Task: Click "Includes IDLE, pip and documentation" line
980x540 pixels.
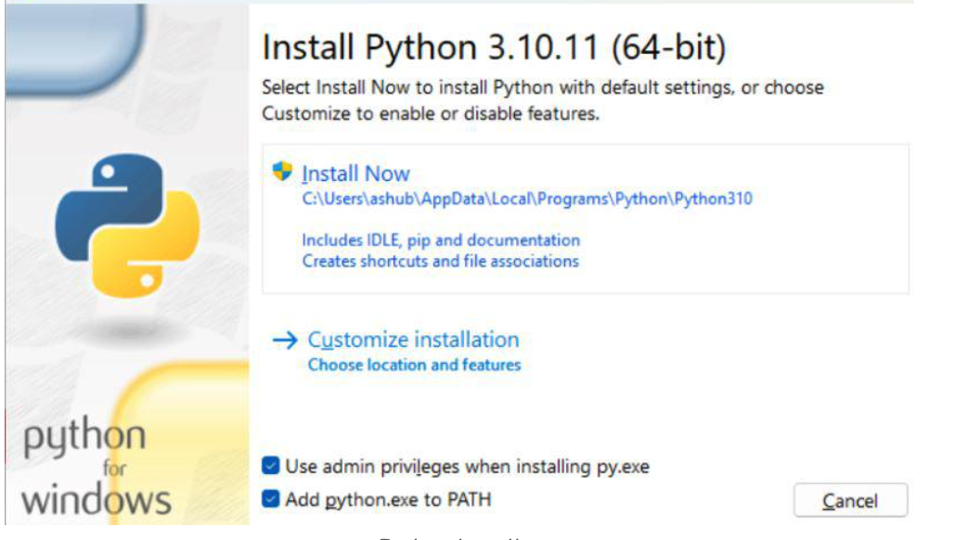Action: click(x=441, y=240)
